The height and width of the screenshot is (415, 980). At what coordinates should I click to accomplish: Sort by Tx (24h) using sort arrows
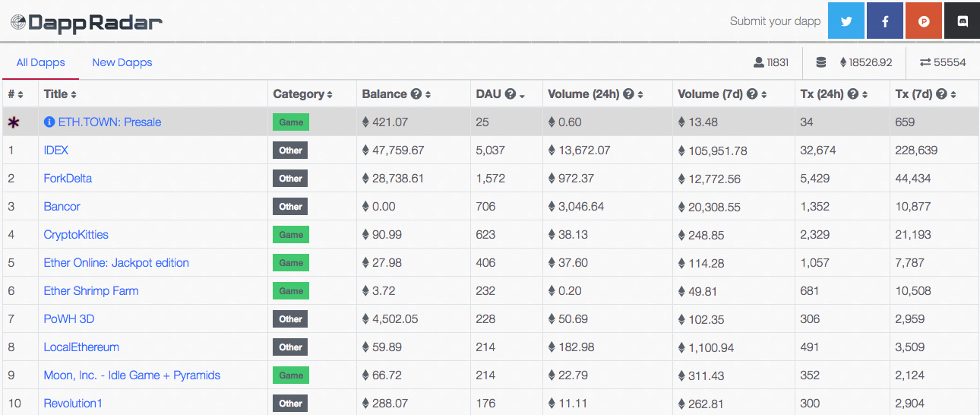(865, 94)
